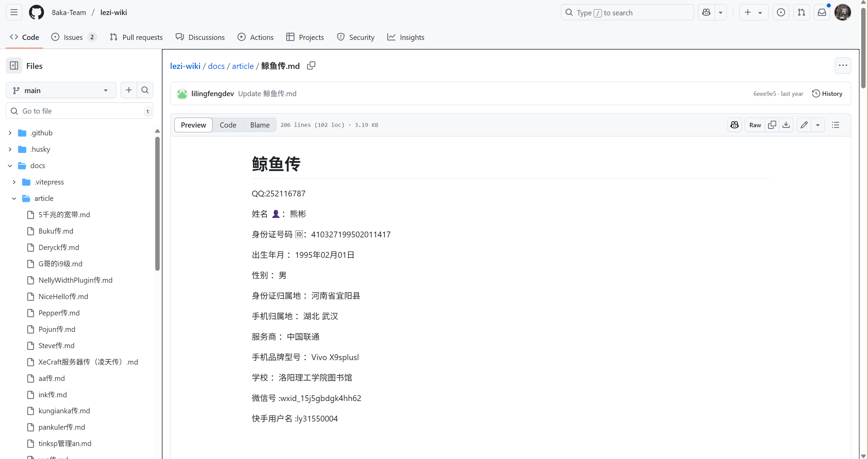868x459 pixels.
Task: Collapse the Files side panel
Action: pyautogui.click(x=14, y=65)
